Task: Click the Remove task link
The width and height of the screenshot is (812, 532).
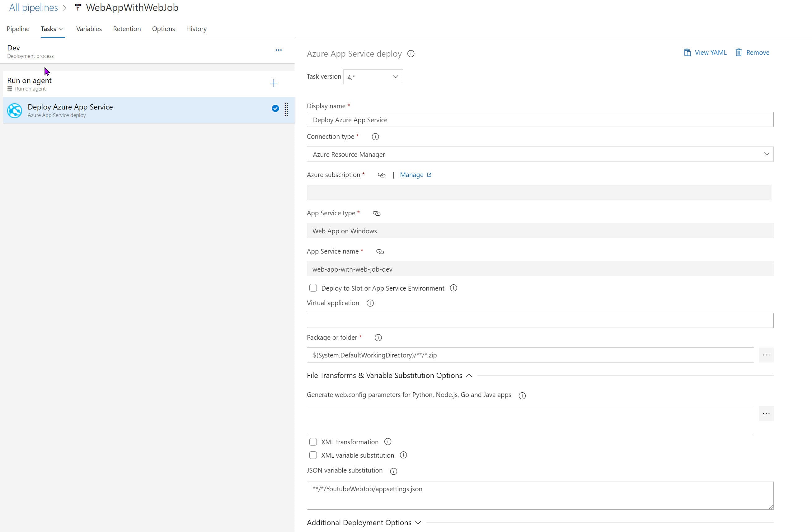Action: 758,53
